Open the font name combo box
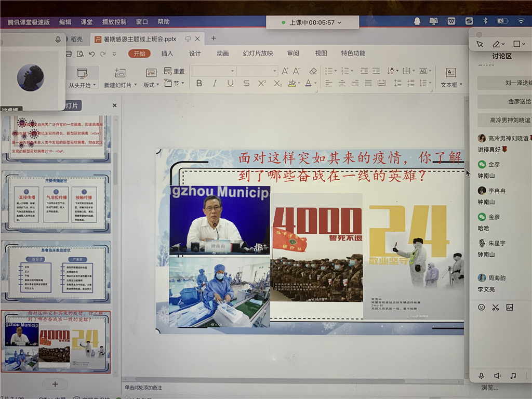 point(214,71)
